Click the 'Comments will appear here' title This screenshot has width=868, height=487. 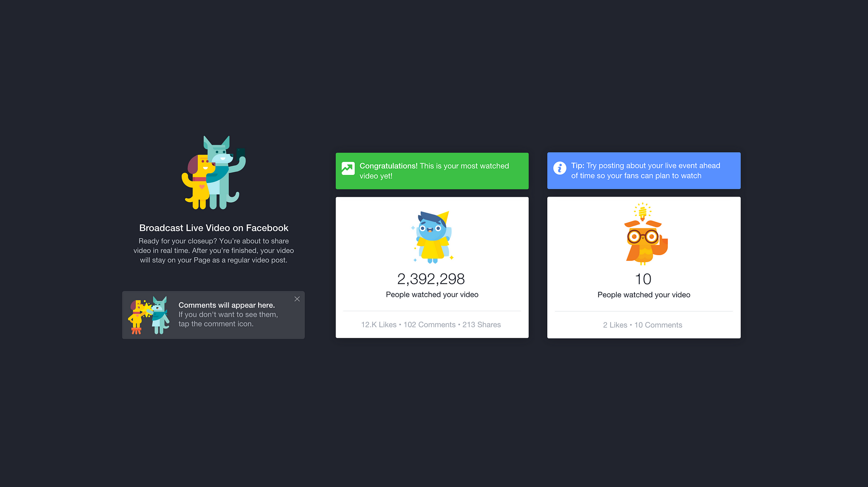tap(227, 305)
